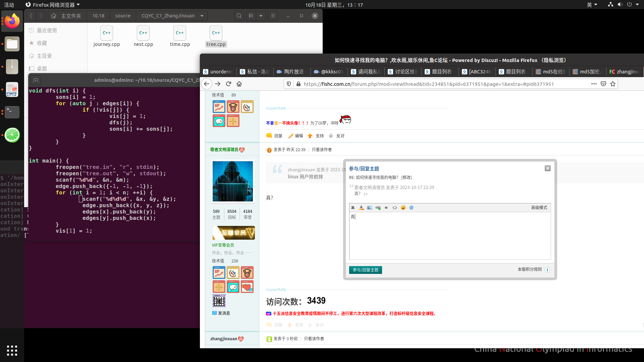Open the file manager hamburger menu
The width and height of the screenshot is (644, 362).
pos(273,16)
